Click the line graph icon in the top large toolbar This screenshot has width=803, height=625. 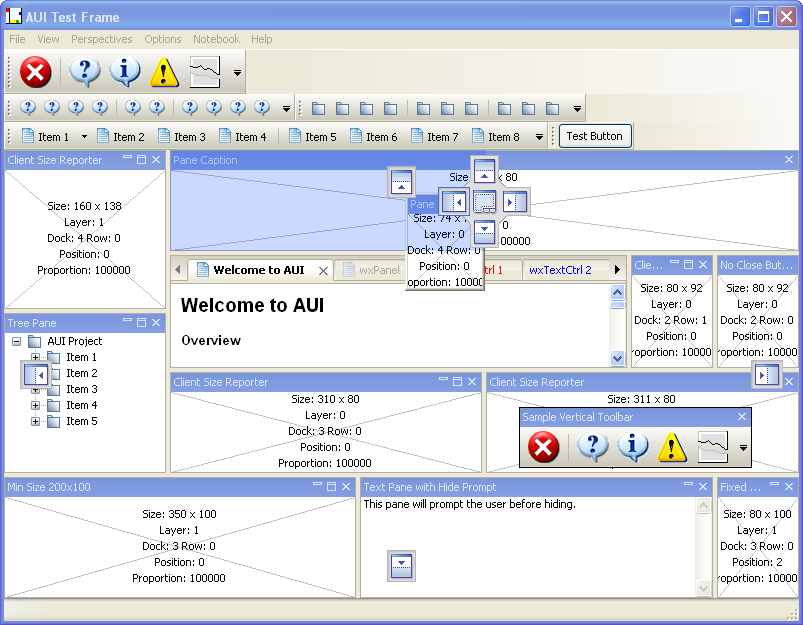click(x=205, y=72)
